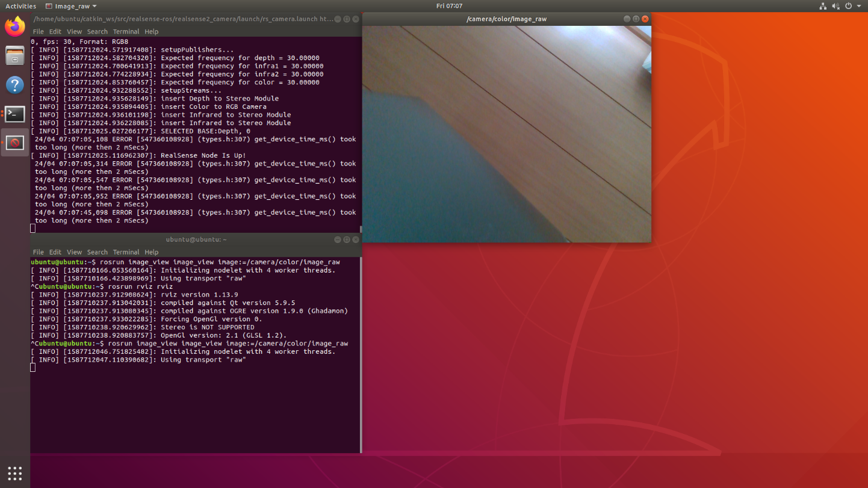Screen dimensions: 868x488
Task: Open Firefox from the dock
Action: pos(15,26)
